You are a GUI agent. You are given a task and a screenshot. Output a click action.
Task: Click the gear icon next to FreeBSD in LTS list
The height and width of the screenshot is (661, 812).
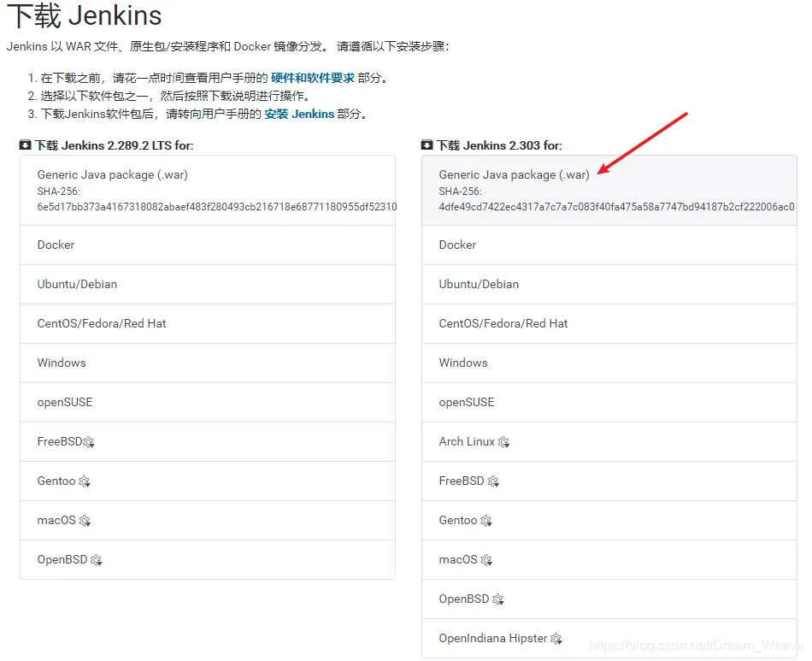pos(89,442)
